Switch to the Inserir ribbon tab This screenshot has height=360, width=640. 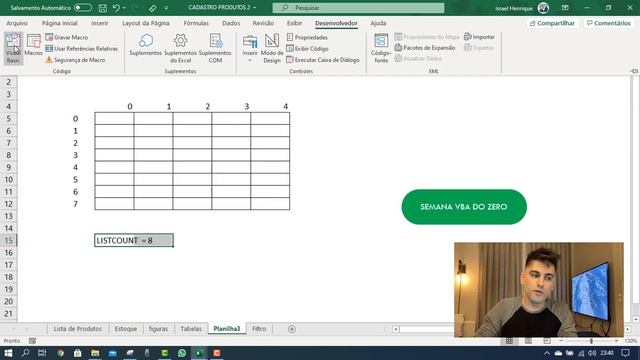[x=100, y=23]
